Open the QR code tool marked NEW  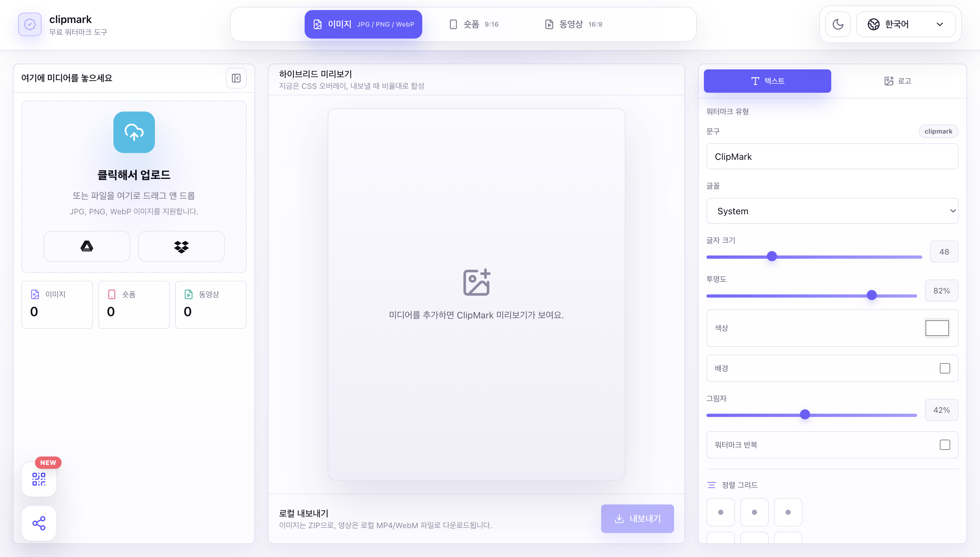(x=39, y=479)
